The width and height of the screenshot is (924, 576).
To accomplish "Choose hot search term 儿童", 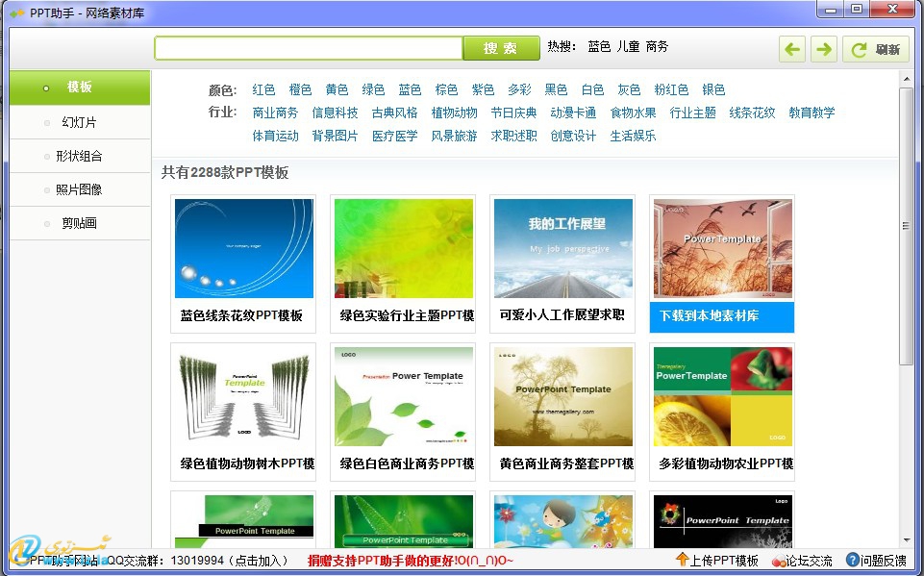I will coord(628,46).
